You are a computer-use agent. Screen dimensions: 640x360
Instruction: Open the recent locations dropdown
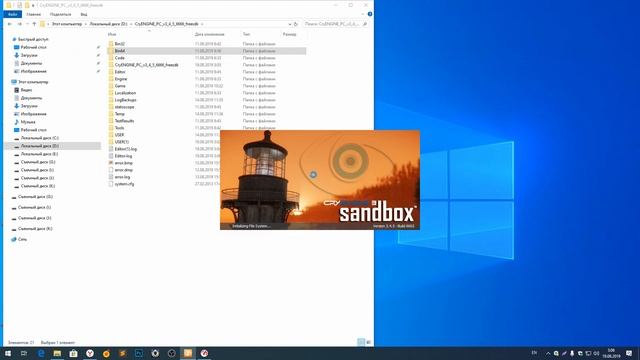pyautogui.click(x=27, y=24)
